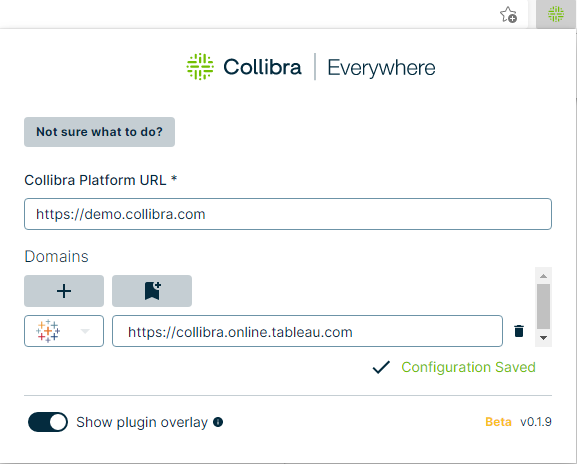Click the domains list scrollbar down arrow

pos(544,338)
